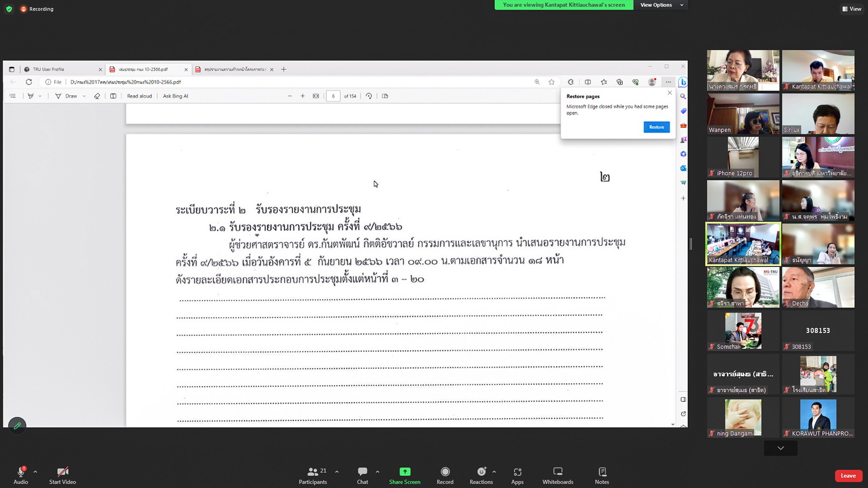The width and height of the screenshot is (868, 488).
Task: Open the Edge Favorites list
Action: 603,82
